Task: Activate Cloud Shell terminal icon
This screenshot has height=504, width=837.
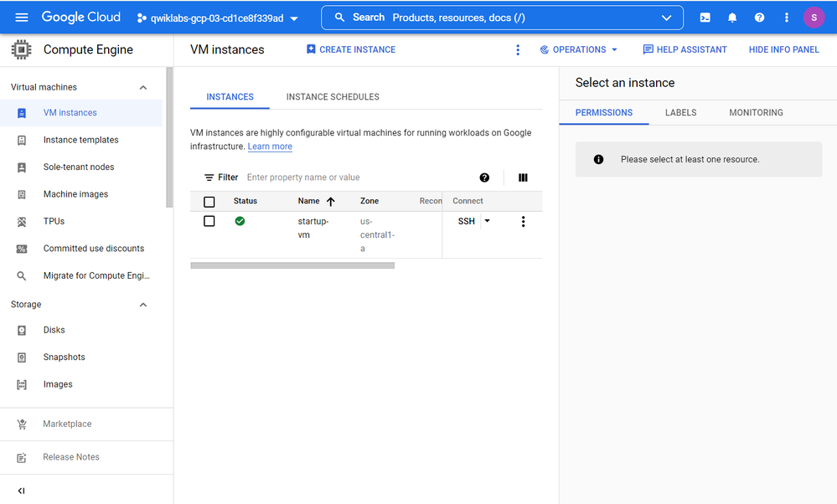Action: [705, 18]
